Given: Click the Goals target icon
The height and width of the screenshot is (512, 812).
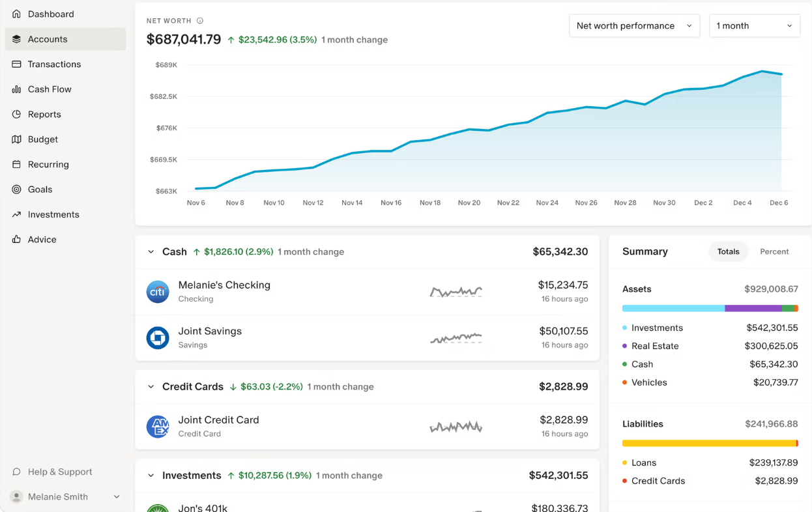Looking at the screenshot, I should click(16, 190).
